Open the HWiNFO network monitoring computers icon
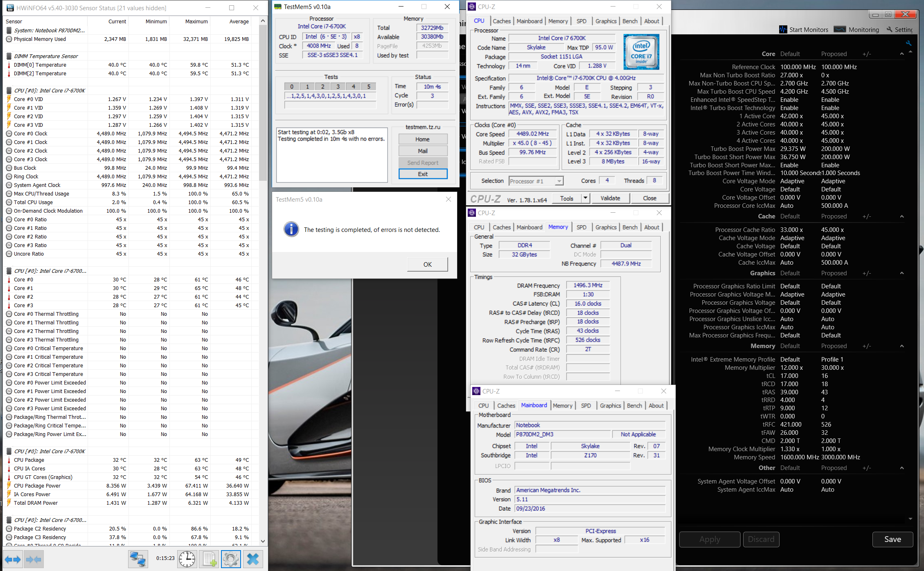 (138, 559)
